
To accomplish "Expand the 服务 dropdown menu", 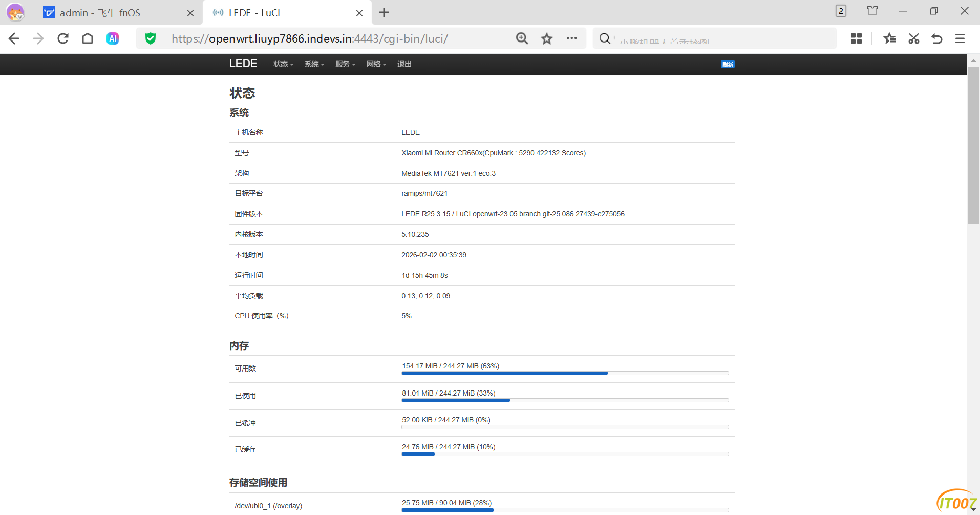I will [x=345, y=64].
